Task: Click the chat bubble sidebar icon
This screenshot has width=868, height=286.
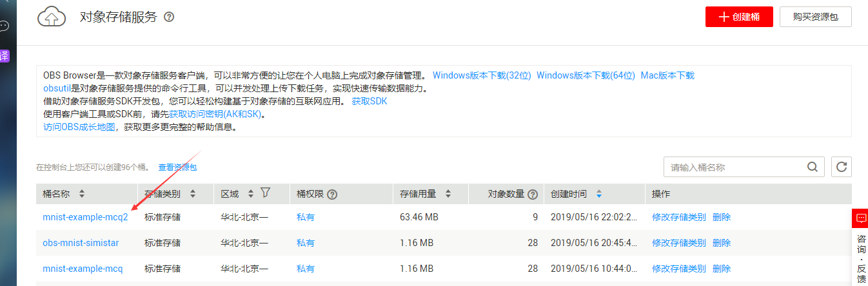Action: point(4,26)
